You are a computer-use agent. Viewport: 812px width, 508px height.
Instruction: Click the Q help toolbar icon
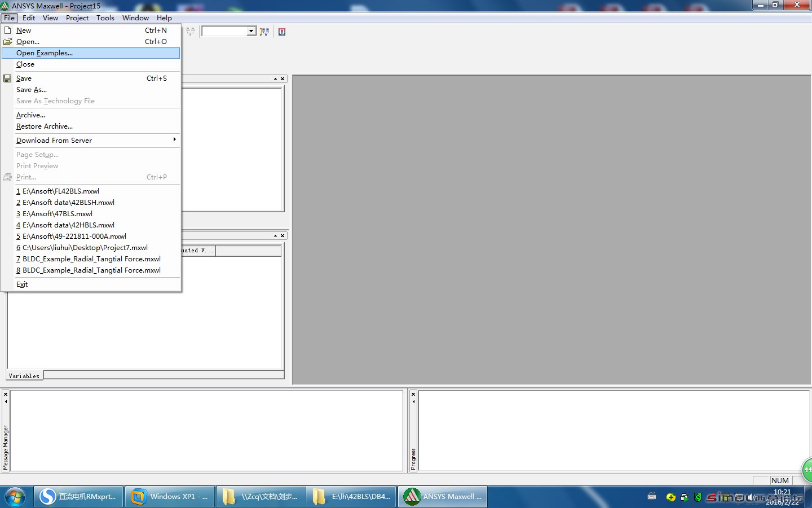(282, 32)
